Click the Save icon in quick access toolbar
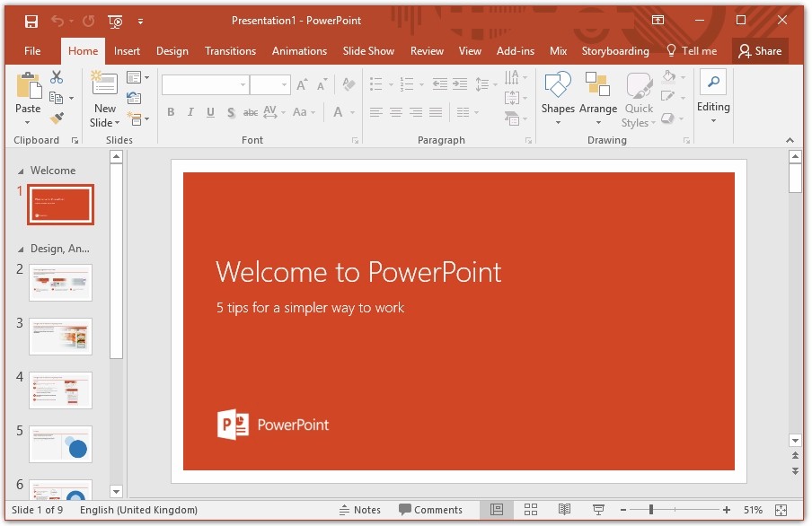 point(31,22)
